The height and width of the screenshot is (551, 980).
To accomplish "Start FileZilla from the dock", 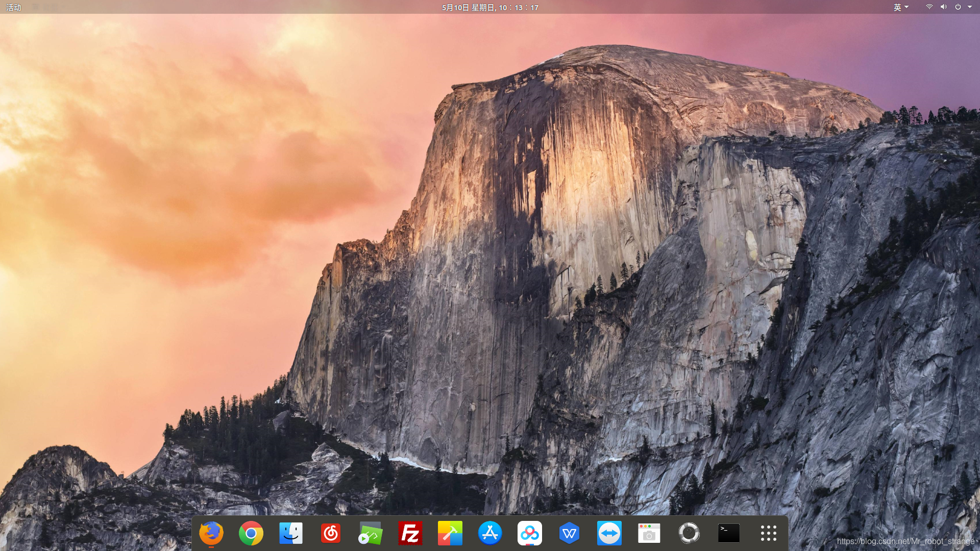I will (410, 533).
